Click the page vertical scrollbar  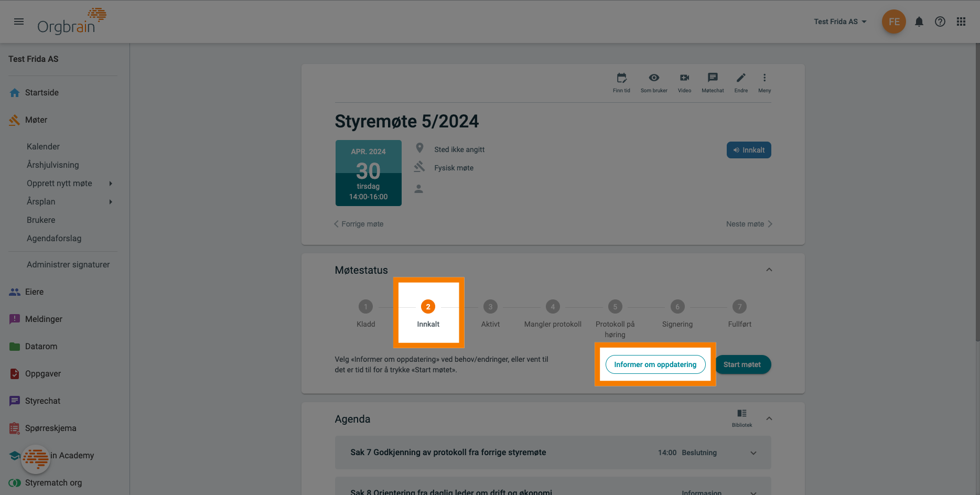(977, 192)
